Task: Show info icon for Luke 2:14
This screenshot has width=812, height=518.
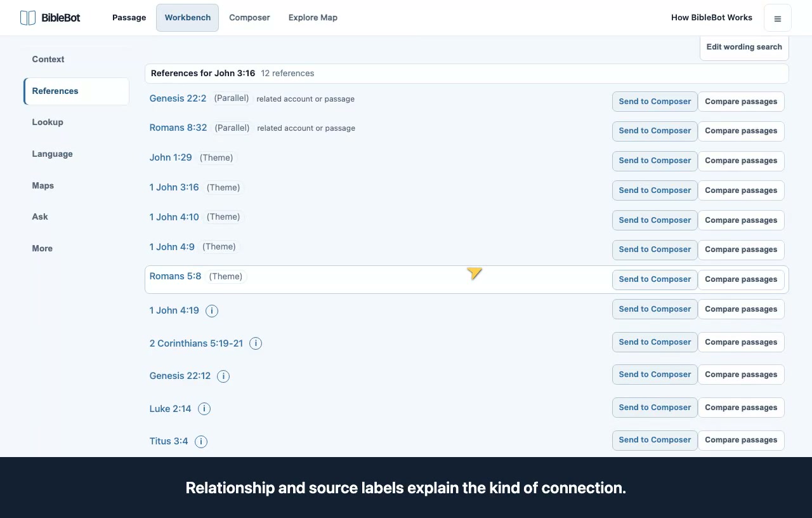Action: coord(204,409)
